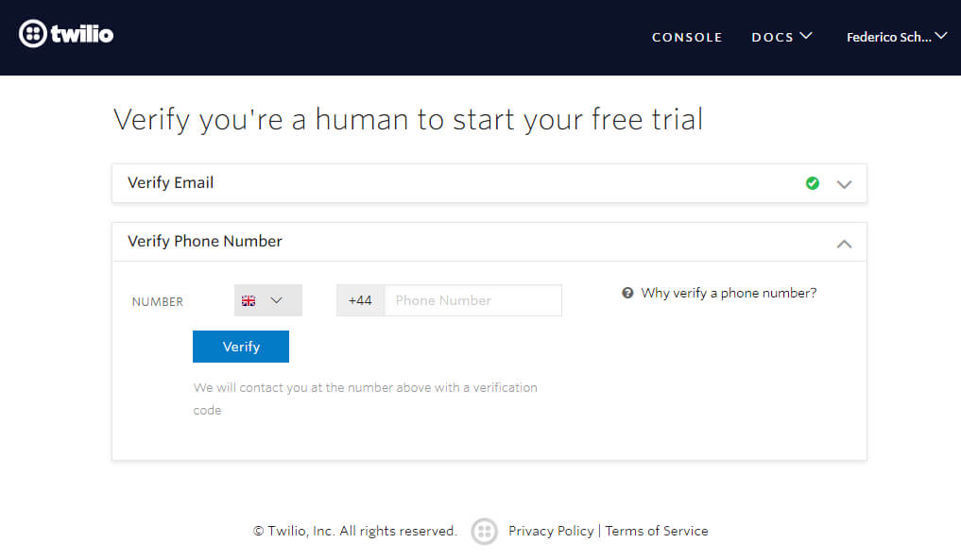Click the Verify Email section title

tap(171, 183)
